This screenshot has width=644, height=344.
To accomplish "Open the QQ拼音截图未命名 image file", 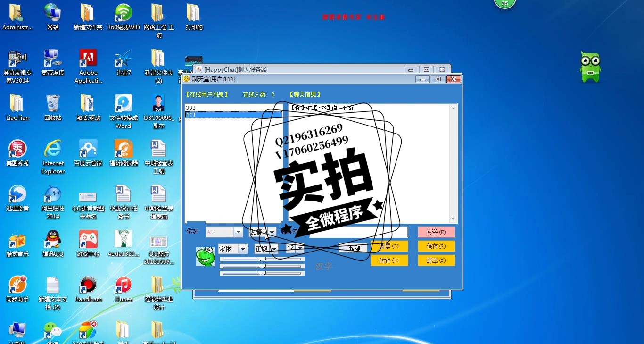I will coord(88,202).
